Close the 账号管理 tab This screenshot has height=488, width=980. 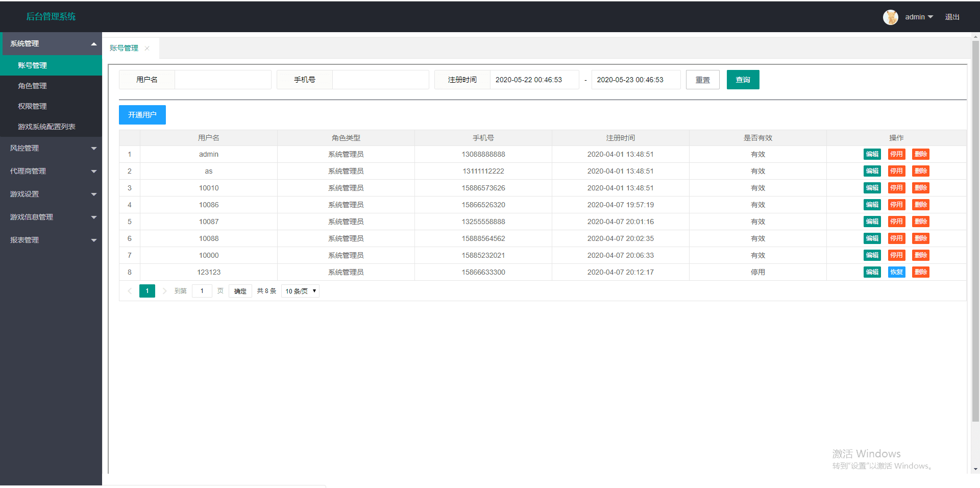[147, 48]
